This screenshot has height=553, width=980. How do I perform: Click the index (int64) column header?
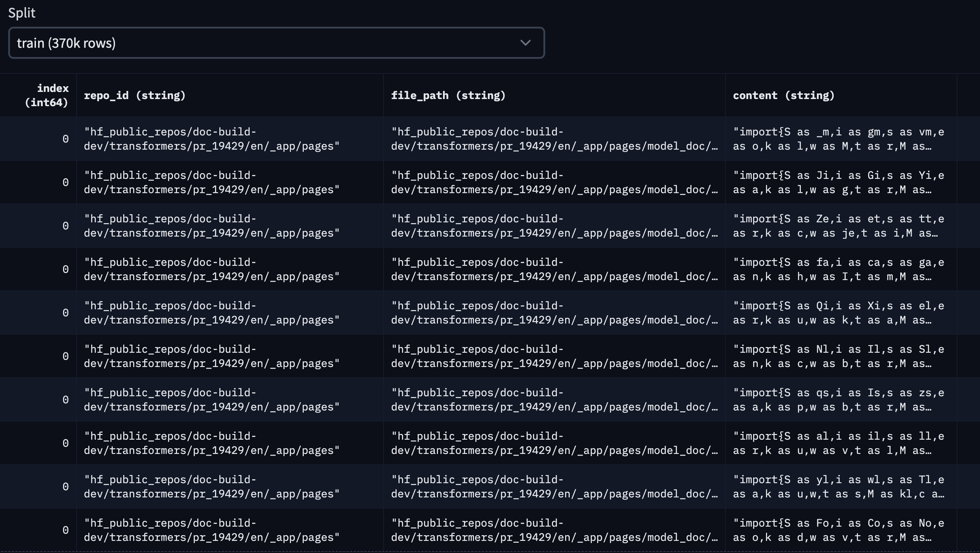point(46,95)
